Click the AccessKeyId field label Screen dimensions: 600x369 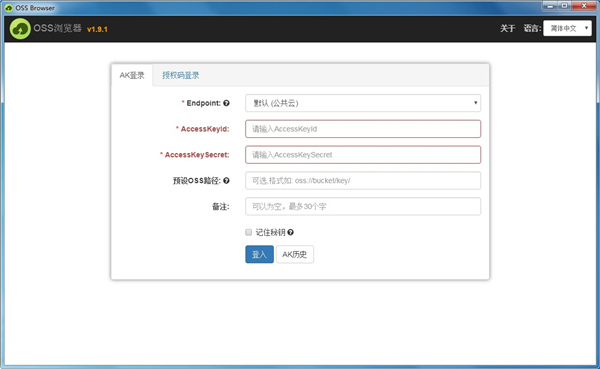202,129
